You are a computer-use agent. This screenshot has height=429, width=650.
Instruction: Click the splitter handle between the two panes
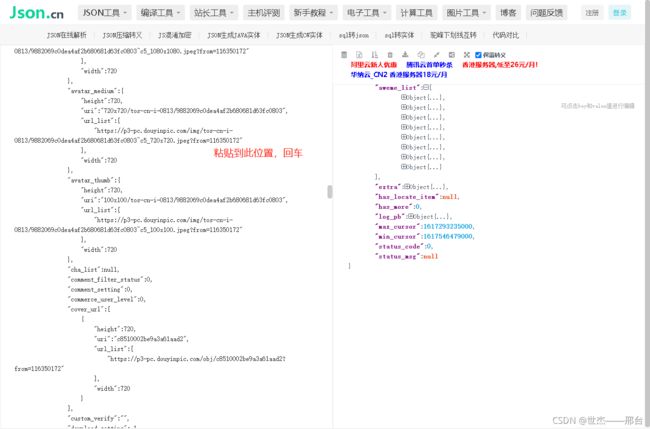pyautogui.click(x=330, y=191)
